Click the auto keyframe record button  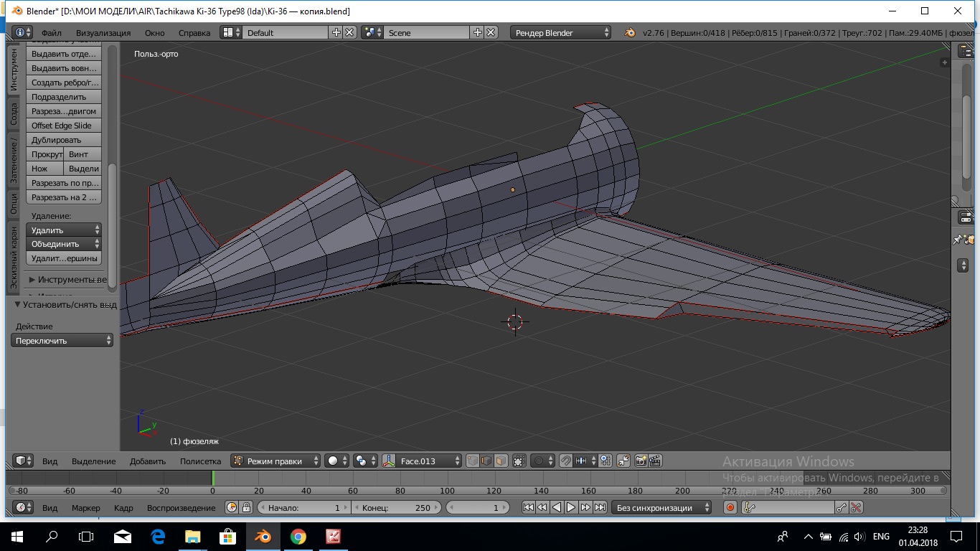[x=730, y=508]
